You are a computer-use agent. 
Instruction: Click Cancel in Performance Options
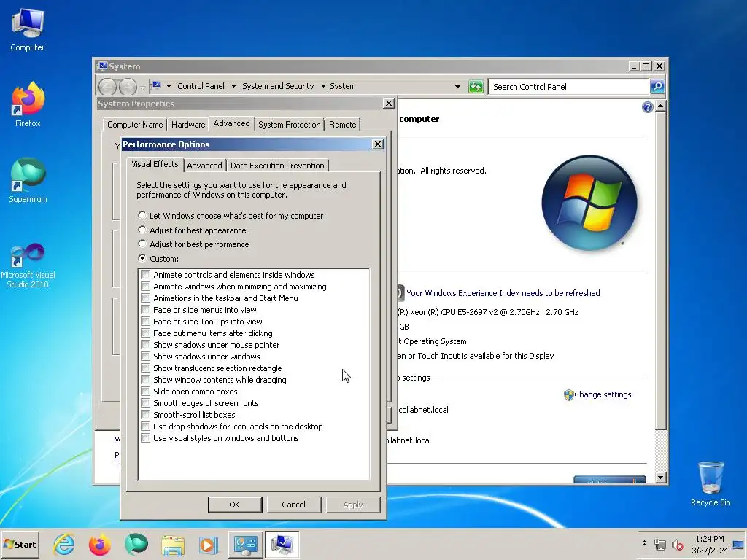(x=293, y=505)
